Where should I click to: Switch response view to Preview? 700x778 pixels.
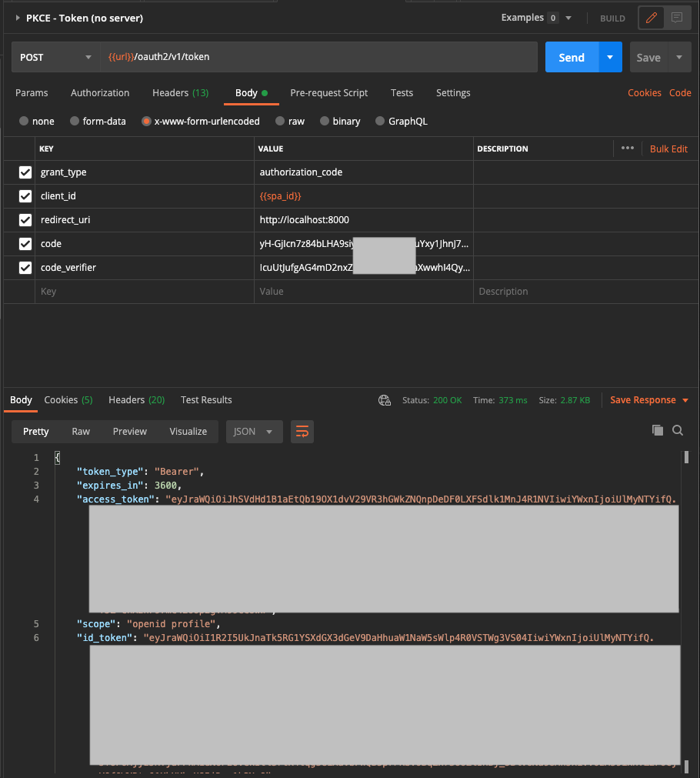(129, 431)
